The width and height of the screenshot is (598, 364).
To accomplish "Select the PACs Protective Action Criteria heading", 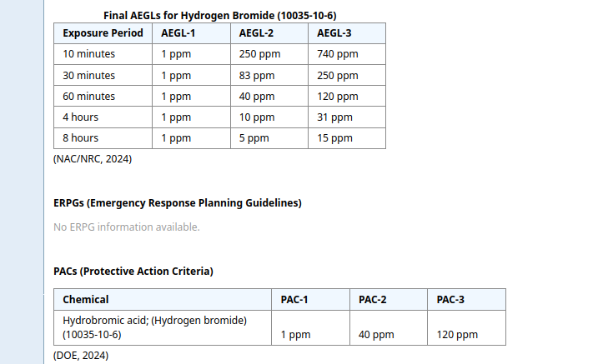I will point(133,272).
